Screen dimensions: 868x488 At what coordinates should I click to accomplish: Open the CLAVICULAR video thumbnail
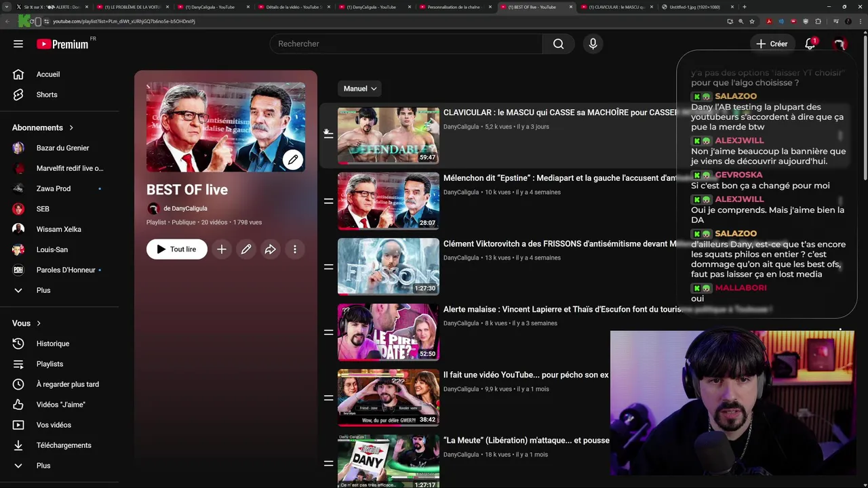pyautogui.click(x=389, y=136)
